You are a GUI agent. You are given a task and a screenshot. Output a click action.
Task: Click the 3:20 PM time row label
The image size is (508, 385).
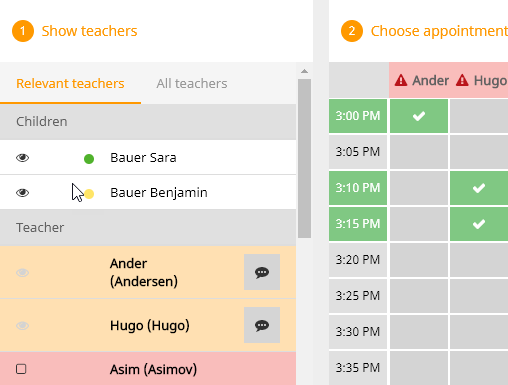358,260
